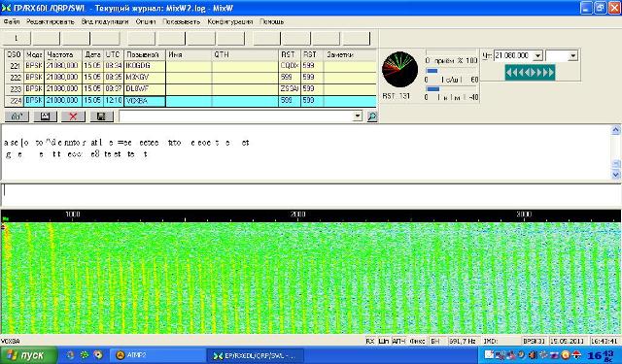Click the пуск Start button
This screenshot has height=364, width=622.
coord(28,355)
